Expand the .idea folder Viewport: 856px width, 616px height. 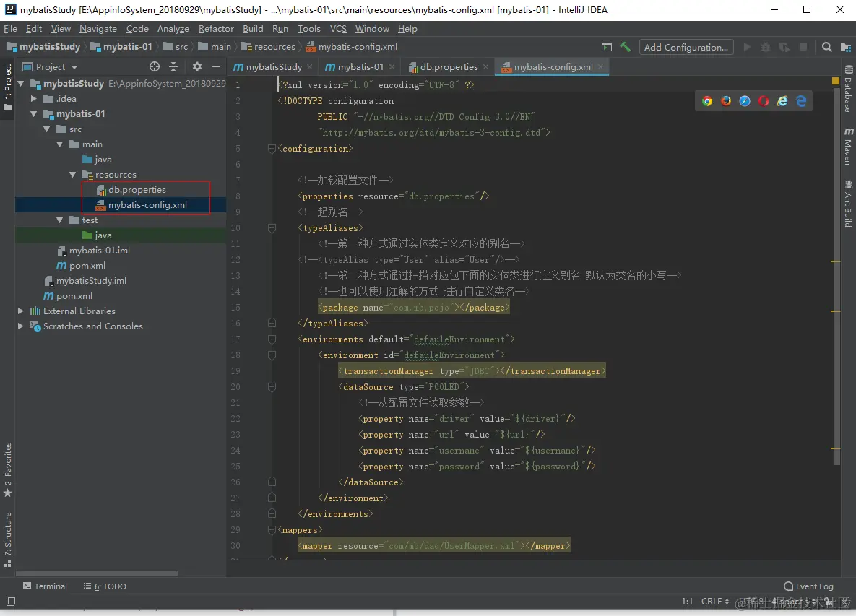[34, 99]
